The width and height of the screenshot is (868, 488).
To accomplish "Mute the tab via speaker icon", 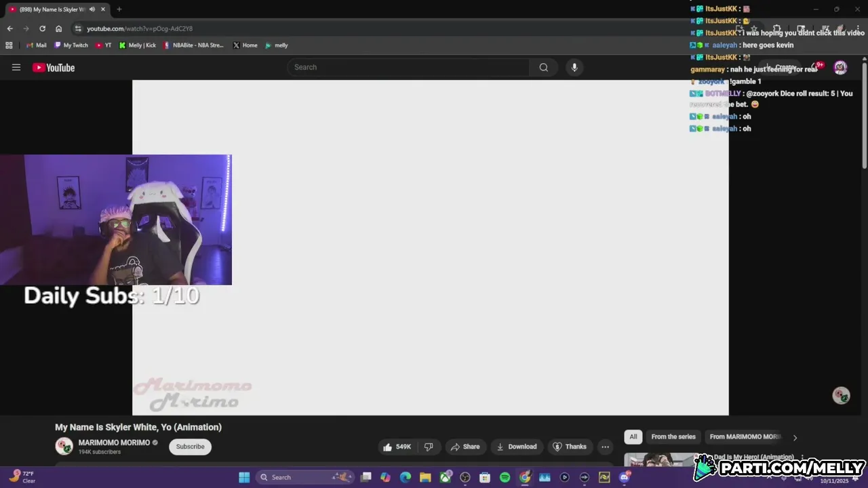I will coord(92,9).
